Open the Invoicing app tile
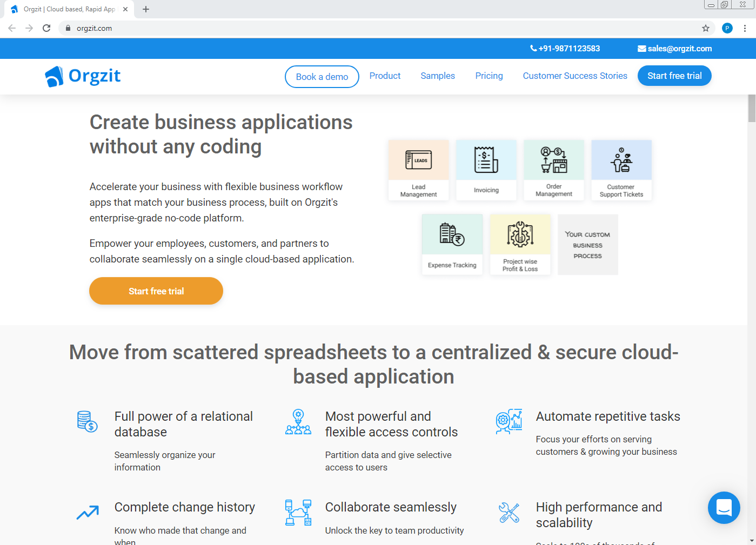The width and height of the screenshot is (756, 545). [486, 170]
